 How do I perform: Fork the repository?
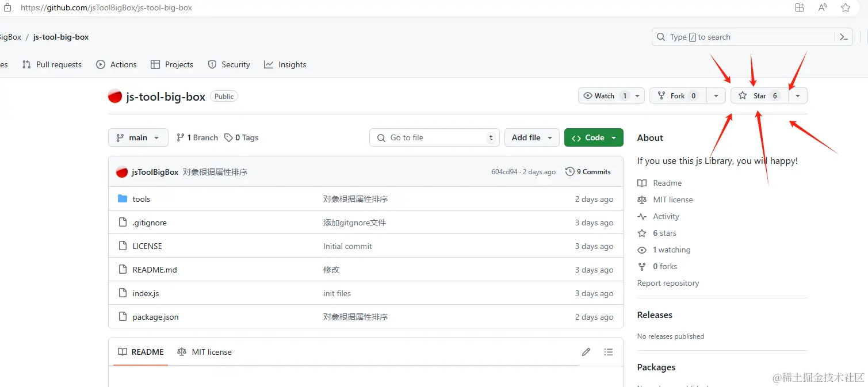pyautogui.click(x=678, y=95)
